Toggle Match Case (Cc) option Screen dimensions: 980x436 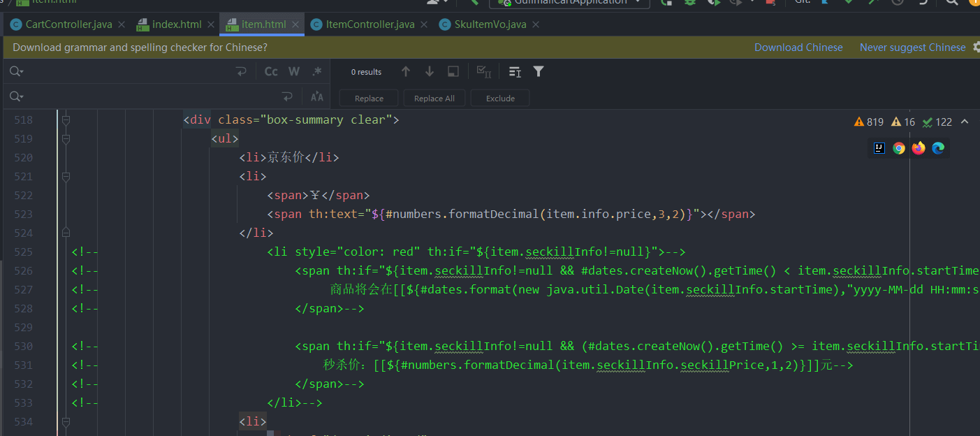(x=271, y=71)
